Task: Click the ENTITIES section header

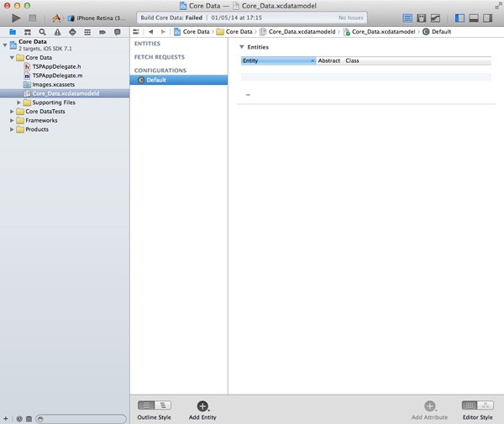Action: pyautogui.click(x=147, y=44)
